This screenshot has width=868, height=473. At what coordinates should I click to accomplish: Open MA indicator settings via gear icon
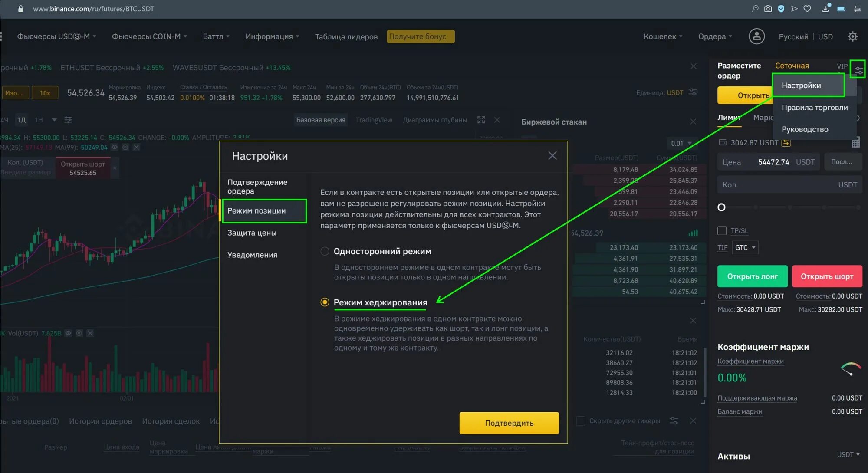(x=125, y=147)
